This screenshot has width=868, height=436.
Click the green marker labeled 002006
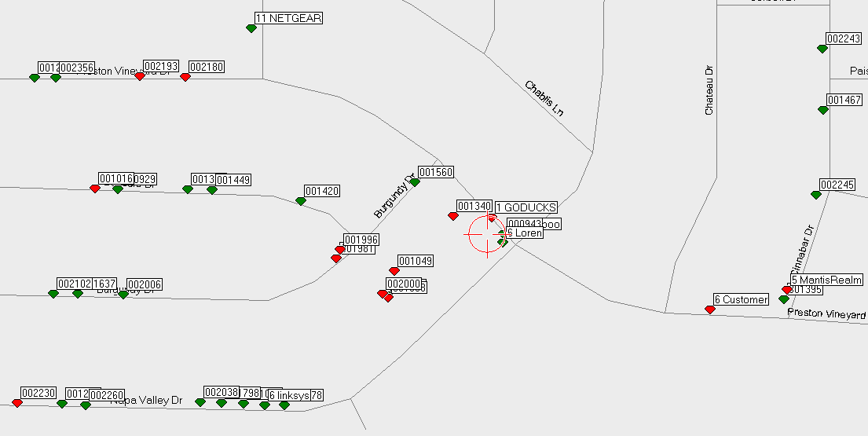[123, 295]
